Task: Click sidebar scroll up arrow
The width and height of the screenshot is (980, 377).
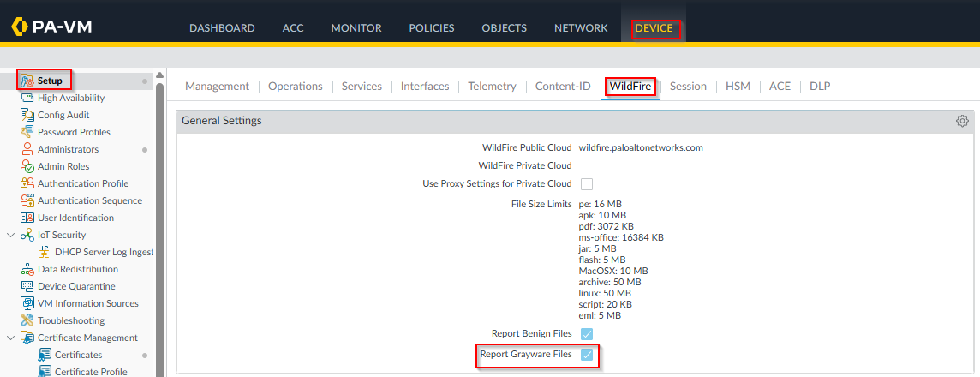Action: 160,75
